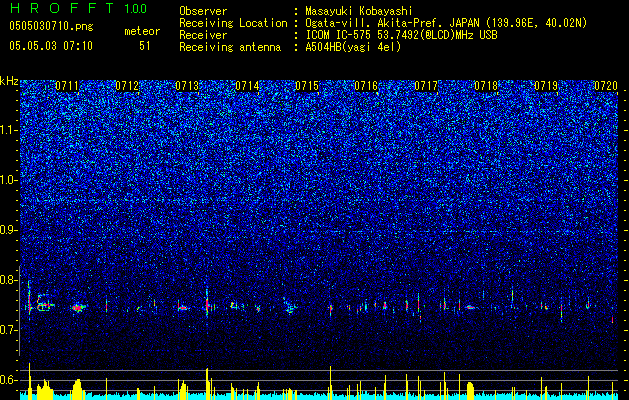Click the 'Receiving Location' label

[x=233, y=23]
